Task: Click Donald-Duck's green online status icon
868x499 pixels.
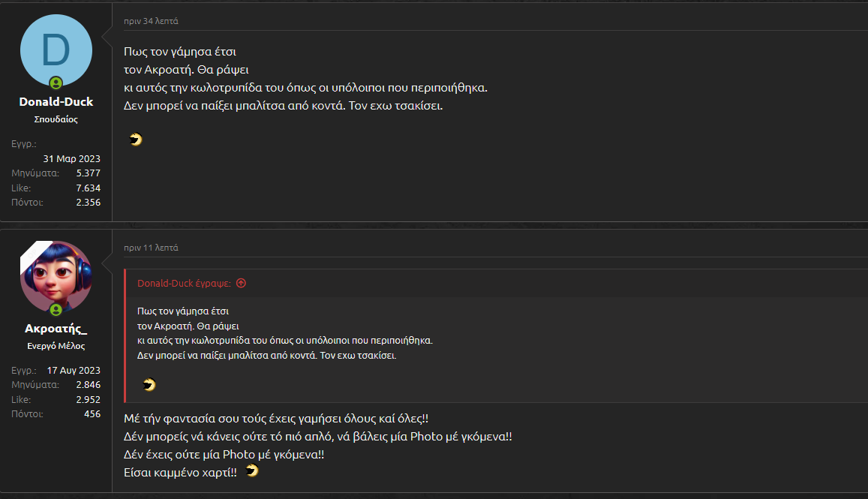Action: [x=56, y=83]
